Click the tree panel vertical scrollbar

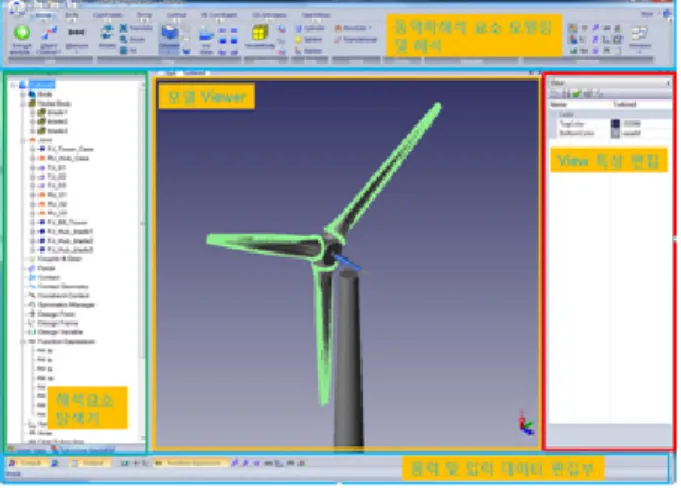coord(142,260)
